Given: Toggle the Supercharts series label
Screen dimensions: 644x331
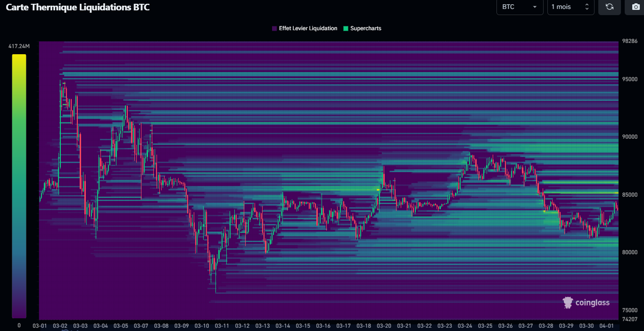Looking at the screenshot, I should coord(365,29).
